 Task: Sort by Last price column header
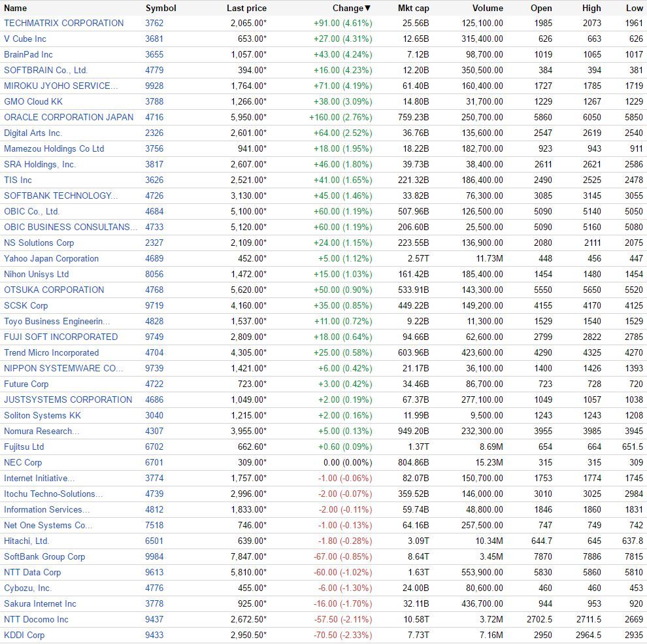pyautogui.click(x=246, y=8)
